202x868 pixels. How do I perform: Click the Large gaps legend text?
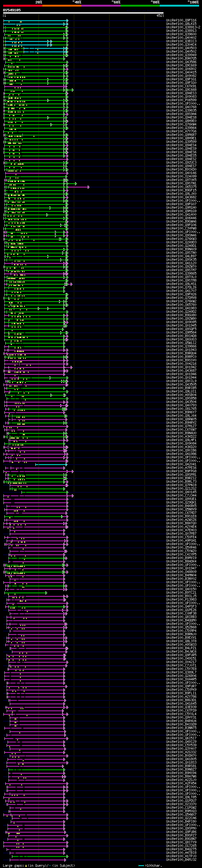click(x=39, y=865)
